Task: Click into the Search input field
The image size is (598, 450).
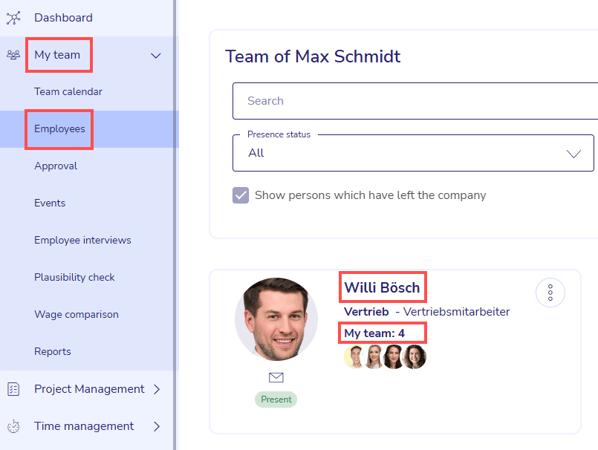Action: tap(415, 101)
